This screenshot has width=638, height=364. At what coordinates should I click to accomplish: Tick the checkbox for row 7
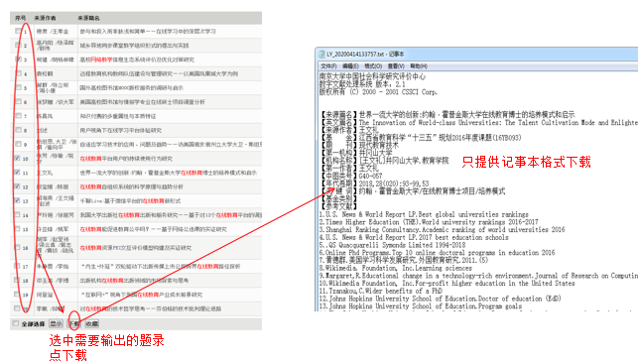click(18, 115)
